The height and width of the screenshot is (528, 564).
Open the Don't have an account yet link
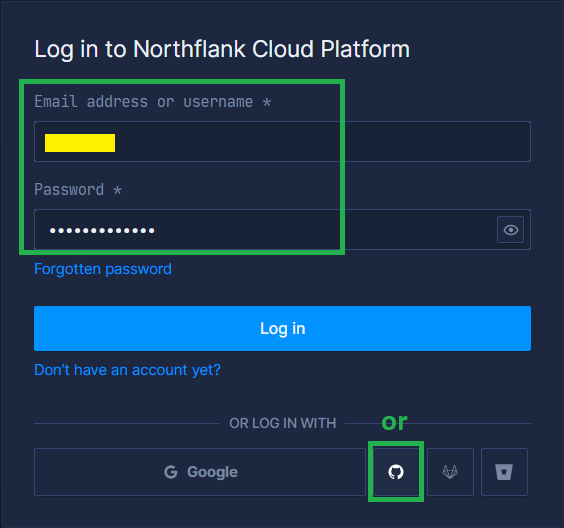tap(127, 370)
